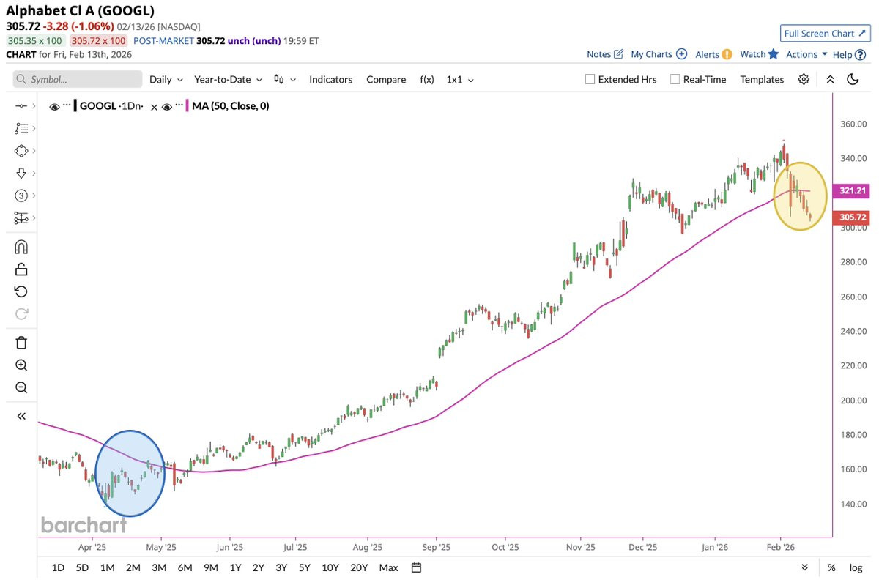879x588 pixels.
Task: Click the magenta MA color swatch
Action: 188,106
